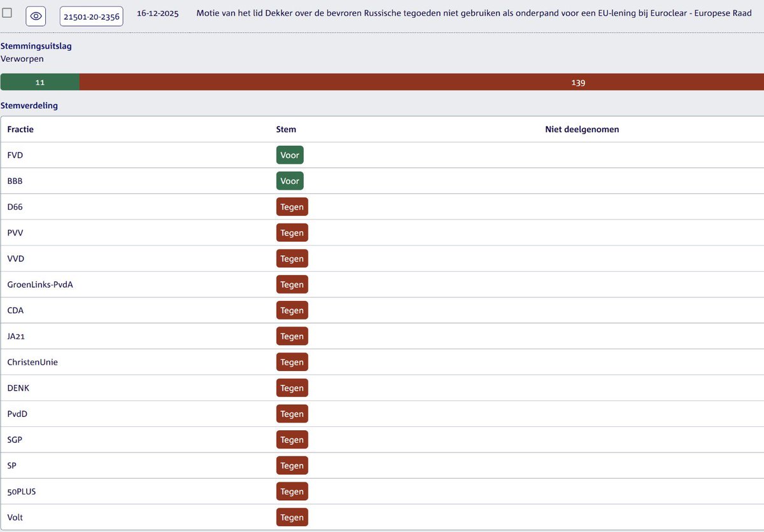Click the red 139 votes-against bar segment

[421, 82]
